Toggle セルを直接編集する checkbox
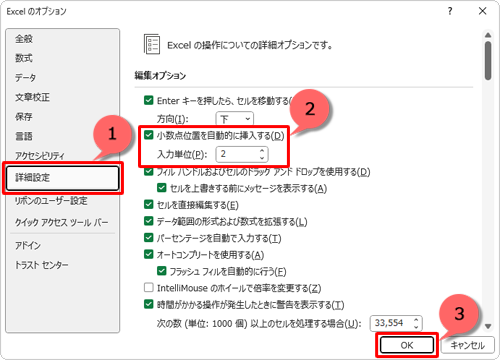500x360 pixels. (x=149, y=204)
